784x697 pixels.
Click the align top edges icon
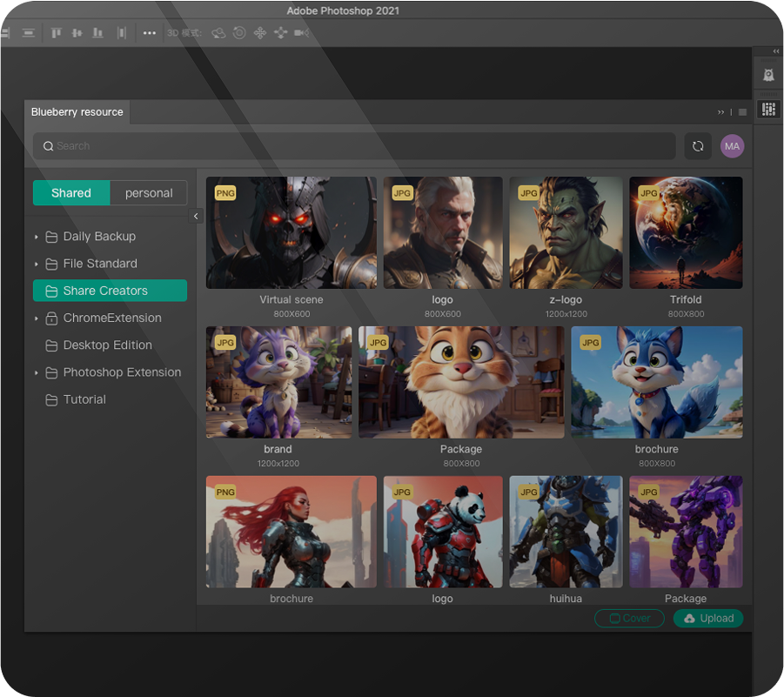(x=57, y=33)
